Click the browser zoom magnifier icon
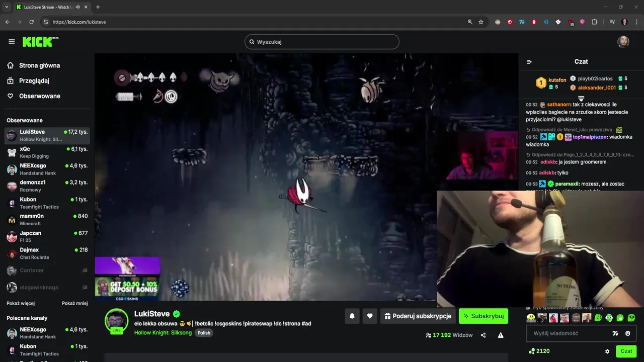This screenshot has width=644, height=362. coord(470,22)
